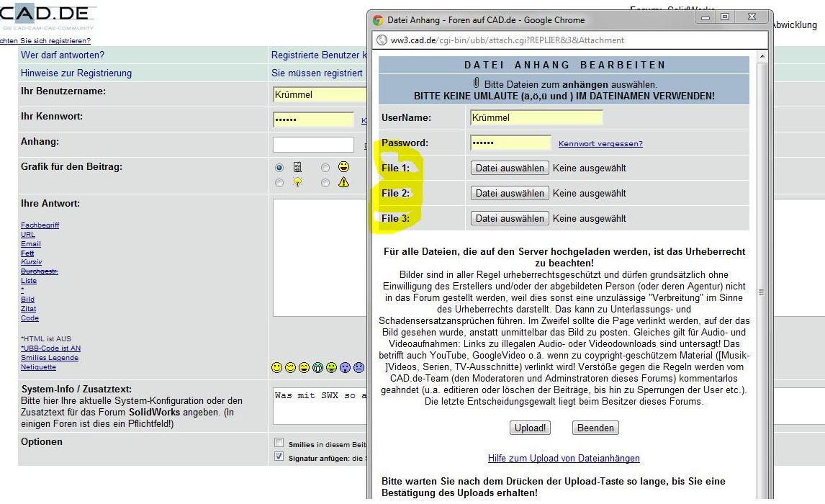825x504 pixels.
Task: Uncheck the 'Signatur anfügen' checkbox
Action: click(279, 456)
